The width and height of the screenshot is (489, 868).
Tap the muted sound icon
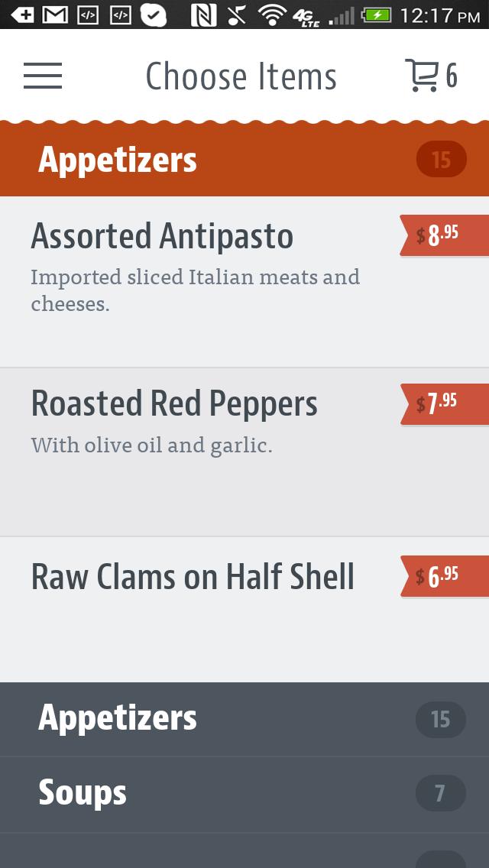click(238, 15)
